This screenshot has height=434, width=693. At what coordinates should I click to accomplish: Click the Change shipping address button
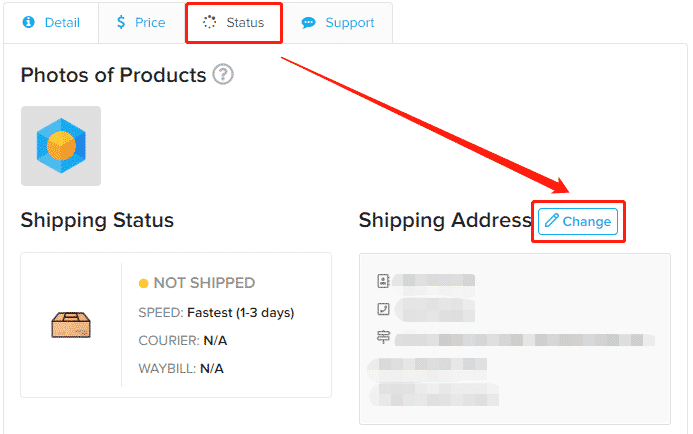tap(578, 221)
